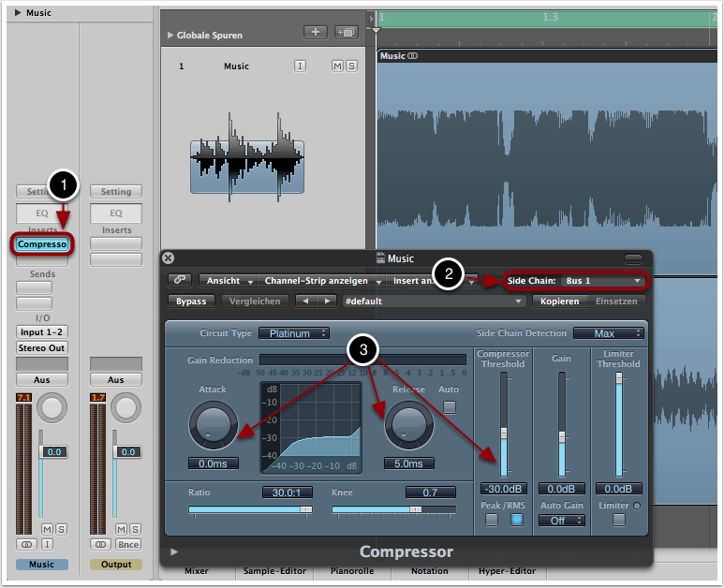This screenshot has width=724, height=588.
Task: Mute the Music track in header
Action: [337, 66]
